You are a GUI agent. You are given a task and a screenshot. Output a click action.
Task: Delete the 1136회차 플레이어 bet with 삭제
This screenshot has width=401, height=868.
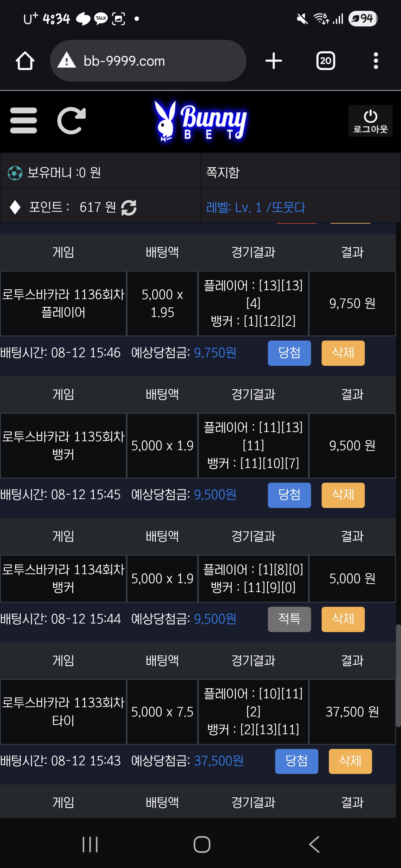click(x=343, y=353)
